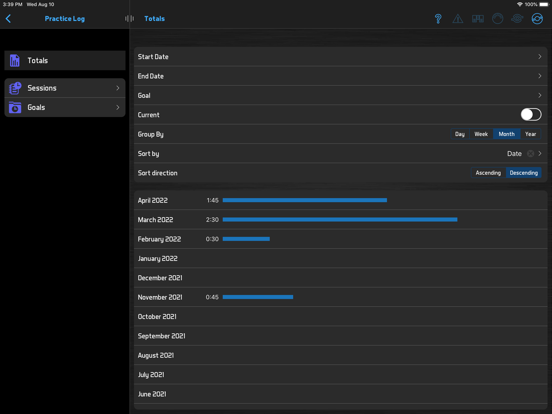Screen dimensions: 552x414
Task: Open the warning triangle icon
Action: tap(458, 19)
